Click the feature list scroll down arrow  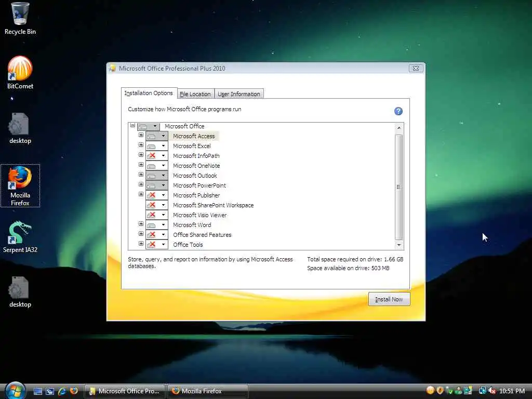click(x=399, y=245)
